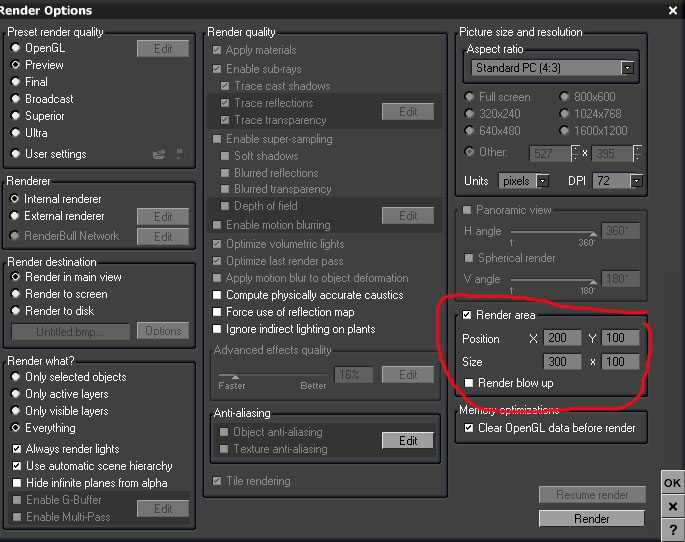
Task: Click the Size height field showing 100
Action: coord(620,362)
